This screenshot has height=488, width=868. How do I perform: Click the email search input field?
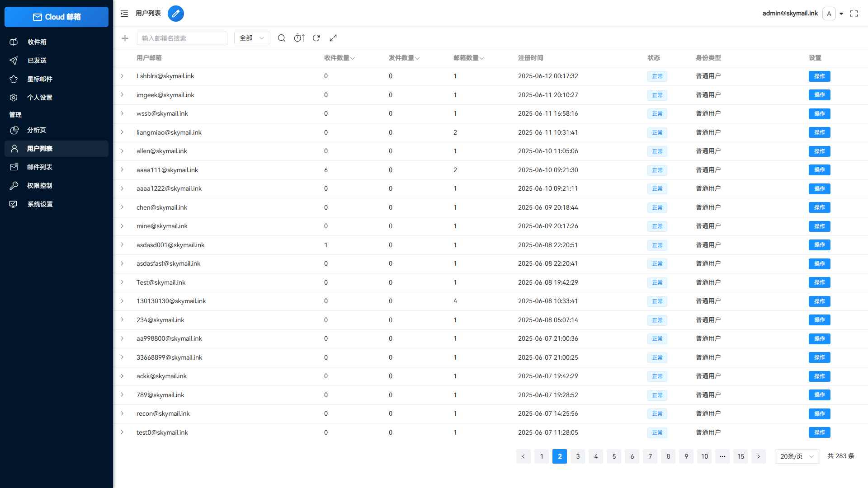click(182, 38)
